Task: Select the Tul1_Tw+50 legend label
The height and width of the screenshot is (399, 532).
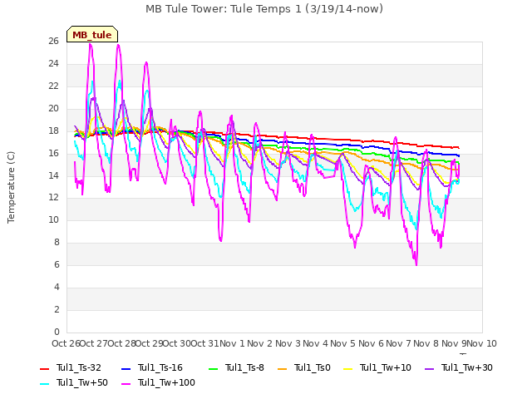Action: [x=82, y=382]
